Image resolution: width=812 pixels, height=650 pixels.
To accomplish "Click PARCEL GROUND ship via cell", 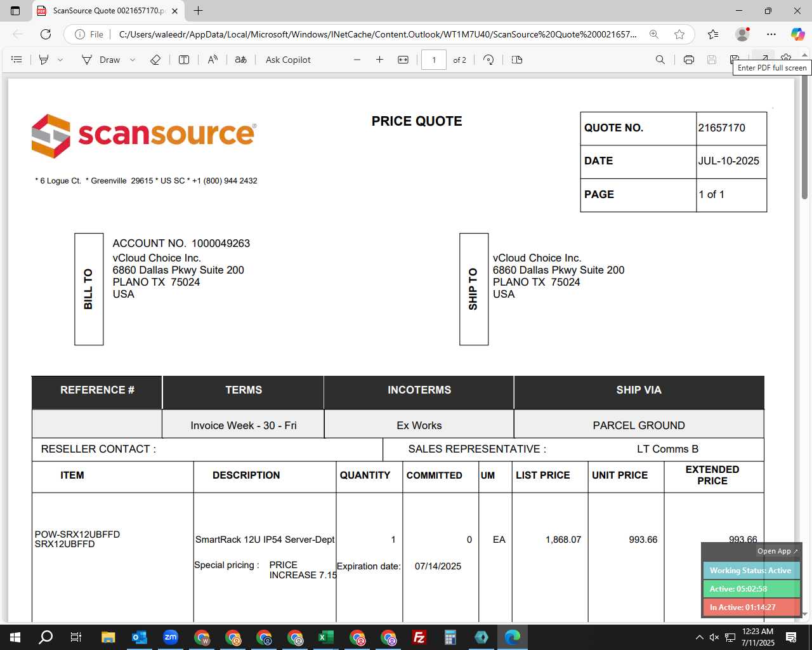I will click(639, 425).
